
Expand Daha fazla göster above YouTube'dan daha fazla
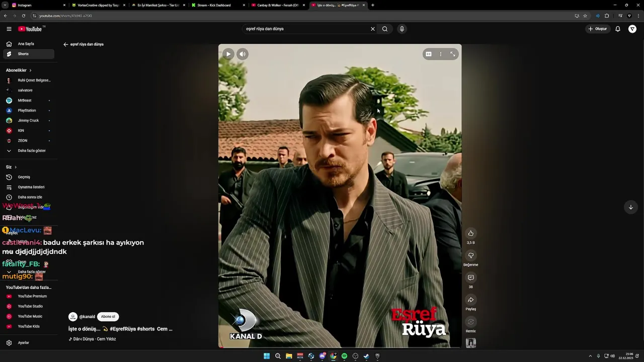[29, 272]
